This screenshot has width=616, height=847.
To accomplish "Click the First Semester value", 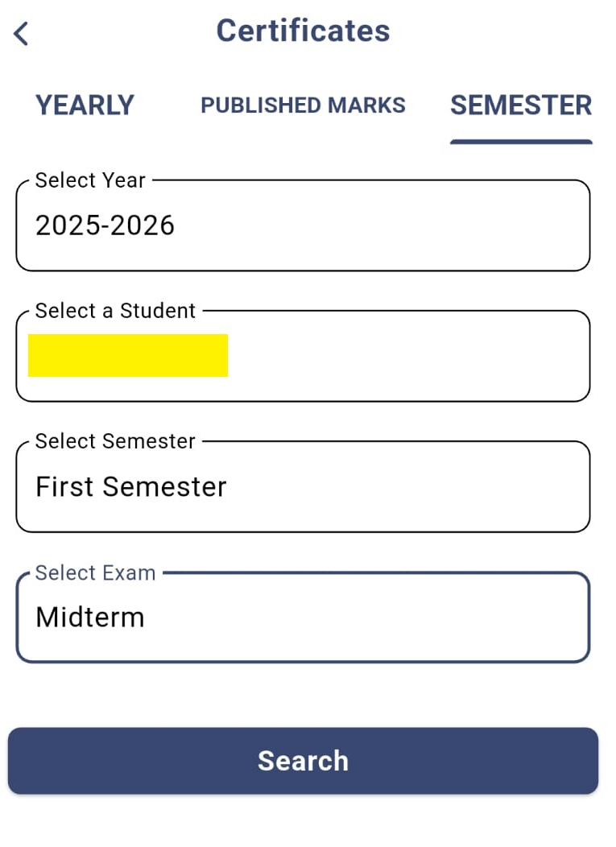I will pos(131,487).
